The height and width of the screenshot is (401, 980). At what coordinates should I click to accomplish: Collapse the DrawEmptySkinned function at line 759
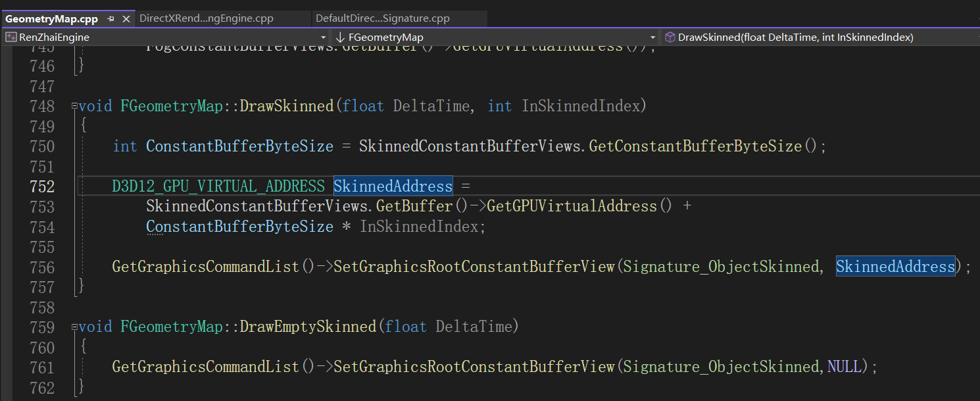pyautogui.click(x=74, y=327)
